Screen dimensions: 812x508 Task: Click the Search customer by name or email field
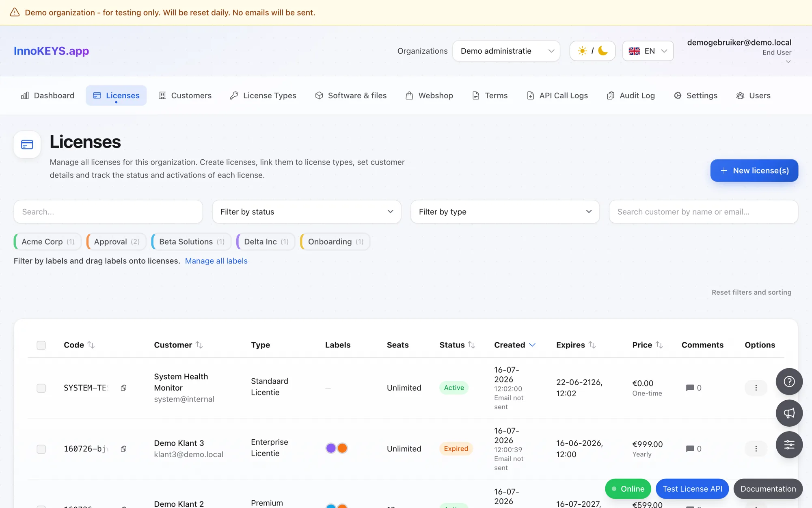[x=704, y=212]
